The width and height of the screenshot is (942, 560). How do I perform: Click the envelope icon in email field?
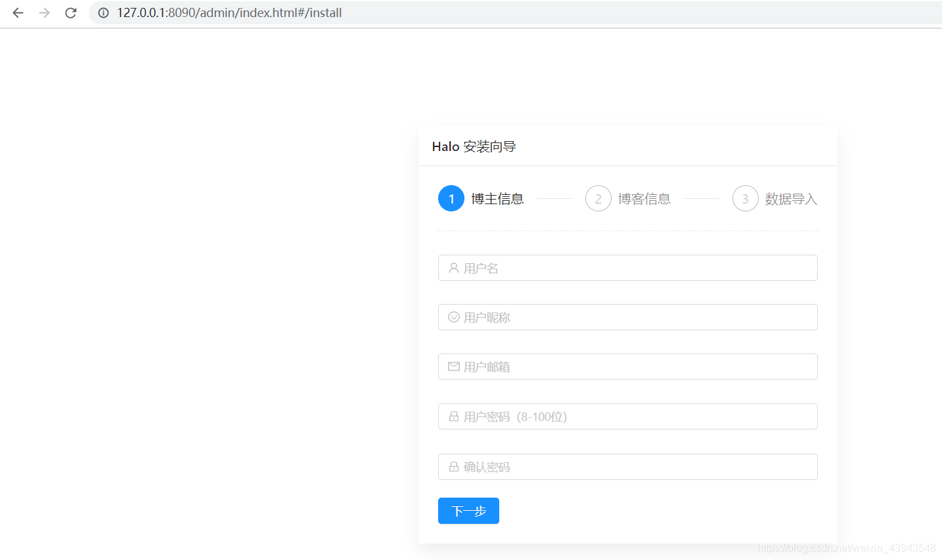click(454, 366)
